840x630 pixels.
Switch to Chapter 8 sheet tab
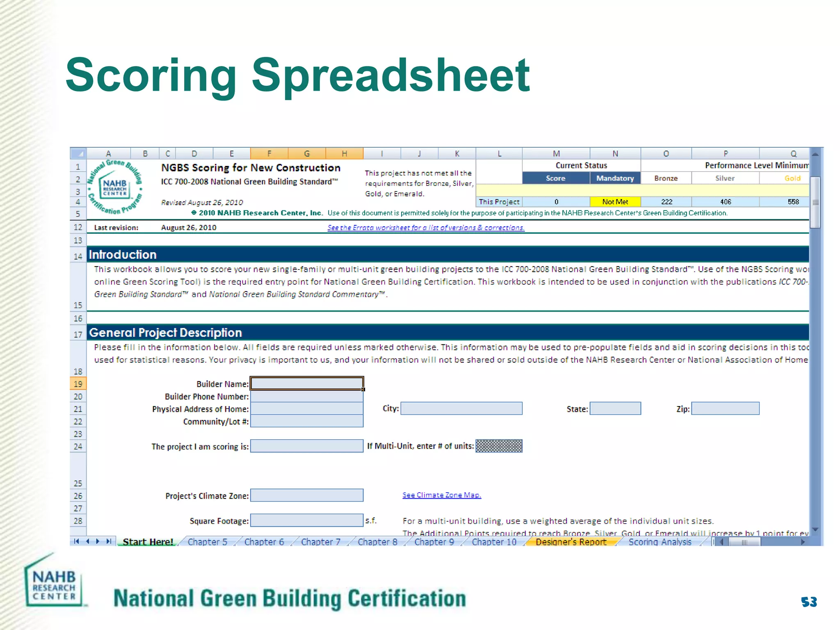pos(377,542)
